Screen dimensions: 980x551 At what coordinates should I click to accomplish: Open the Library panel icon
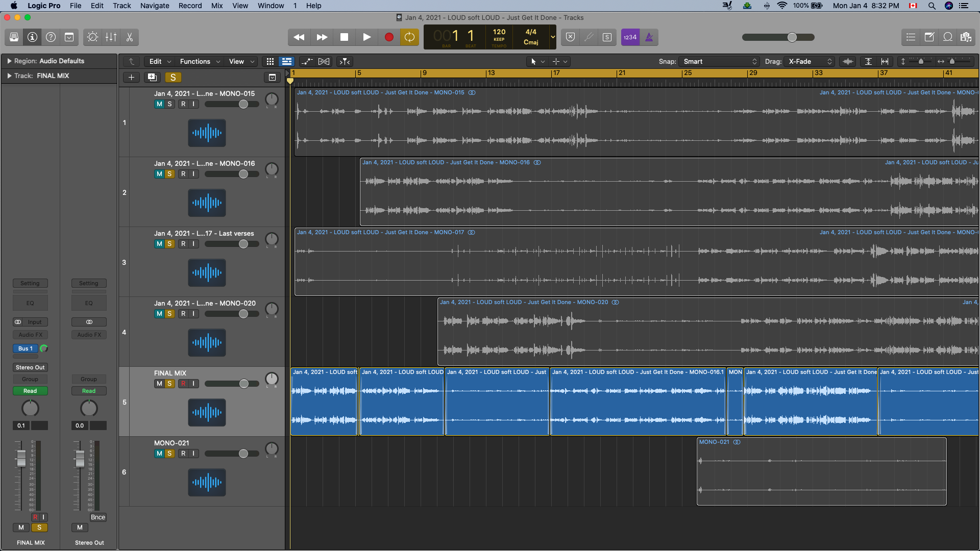tap(14, 37)
